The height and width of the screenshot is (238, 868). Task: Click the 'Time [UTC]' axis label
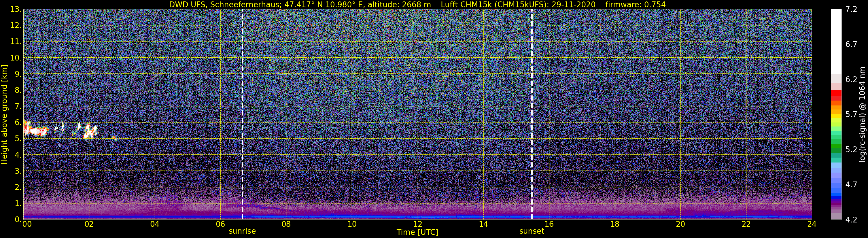417,232
